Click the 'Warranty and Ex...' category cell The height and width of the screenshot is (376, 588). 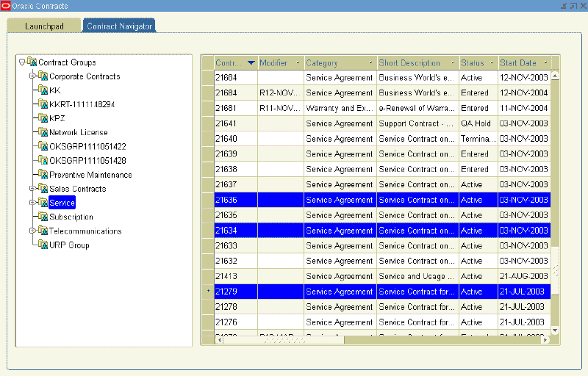(x=340, y=108)
